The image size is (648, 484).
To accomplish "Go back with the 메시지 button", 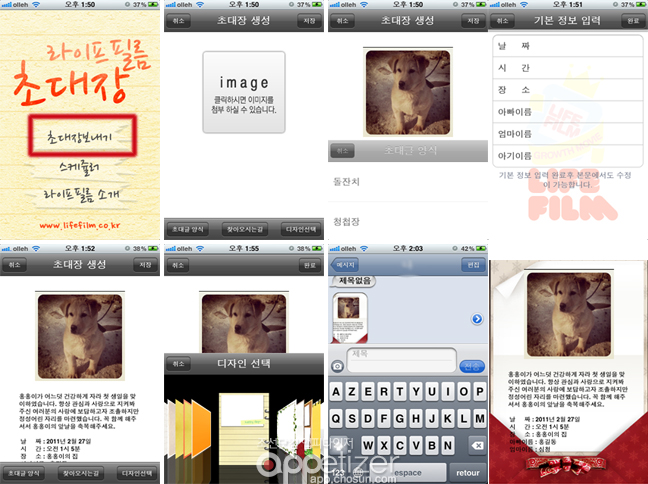I will pyautogui.click(x=345, y=265).
